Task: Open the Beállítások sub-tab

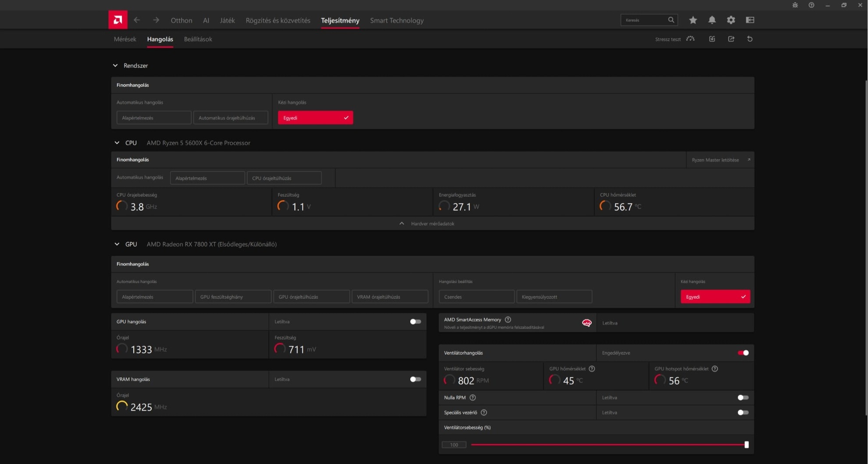Action: coord(198,39)
